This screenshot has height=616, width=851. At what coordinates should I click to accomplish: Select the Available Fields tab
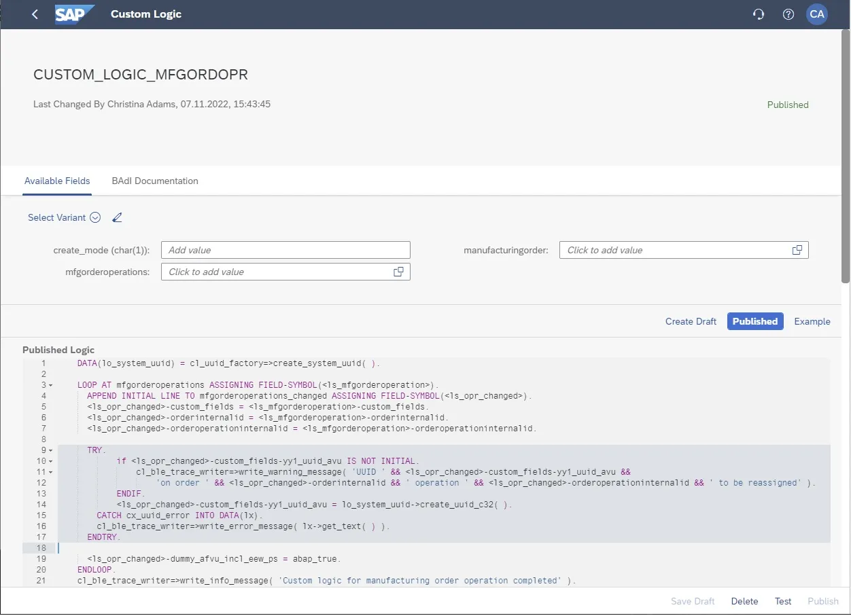[57, 181]
